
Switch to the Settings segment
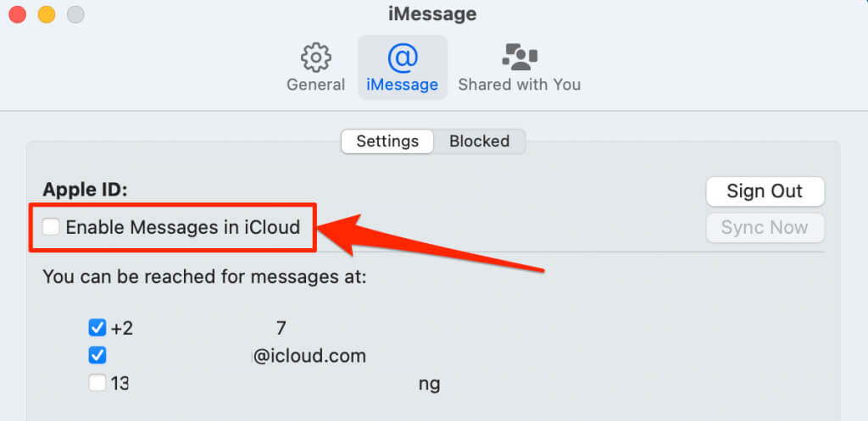387,141
